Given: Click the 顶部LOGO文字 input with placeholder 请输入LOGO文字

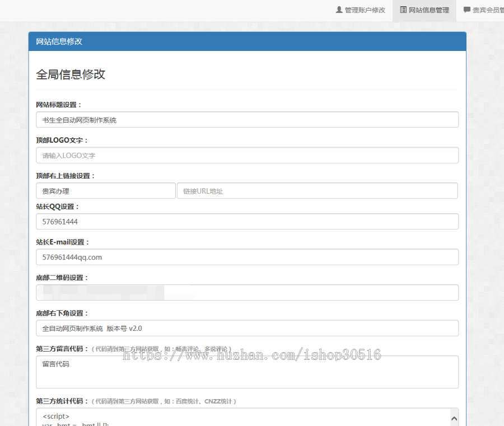Looking at the screenshot, I should pyautogui.click(x=246, y=155).
